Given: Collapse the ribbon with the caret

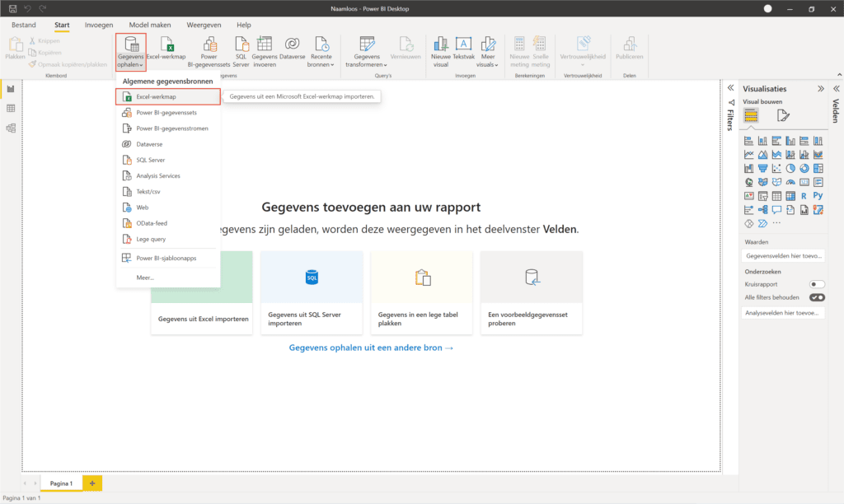Looking at the screenshot, I should (839, 75).
